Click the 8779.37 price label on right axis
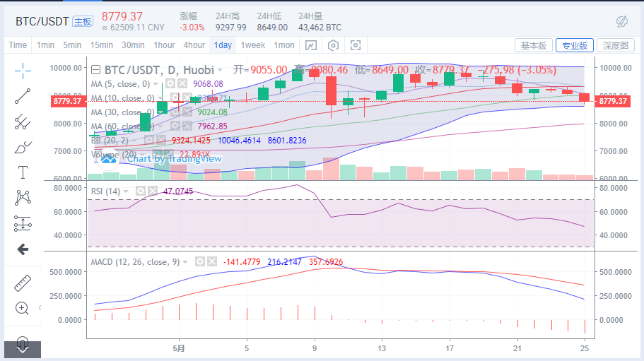The image size is (644, 361). (x=612, y=101)
